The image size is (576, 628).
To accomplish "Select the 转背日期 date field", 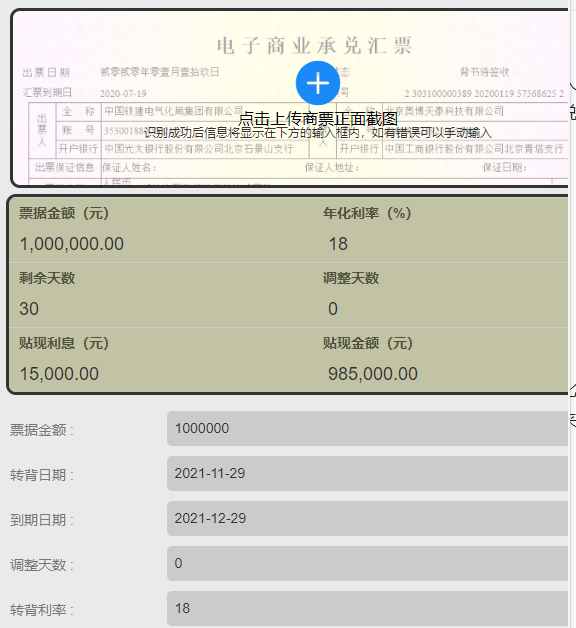I will coord(367,473).
